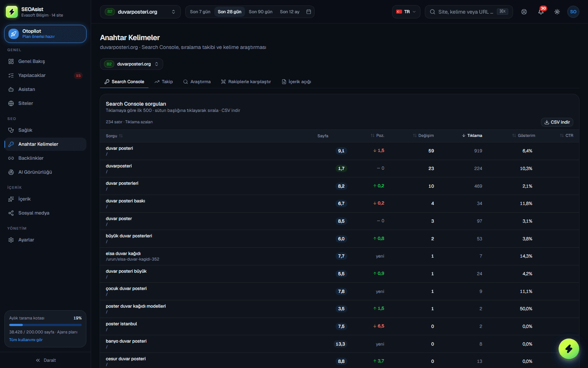This screenshot has width=588, height=368.
Task: Select Son 7 gün range
Action: [x=200, y=12]
